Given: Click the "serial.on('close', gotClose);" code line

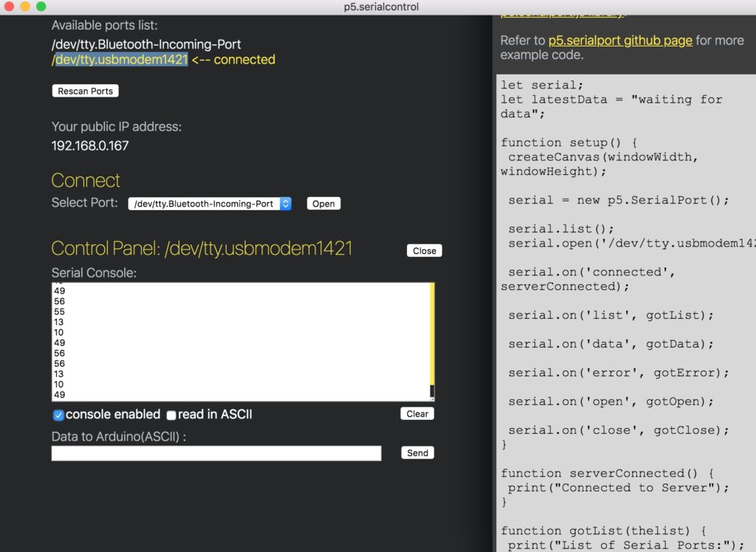Looking at the screenshot, I should click(619, 430).
